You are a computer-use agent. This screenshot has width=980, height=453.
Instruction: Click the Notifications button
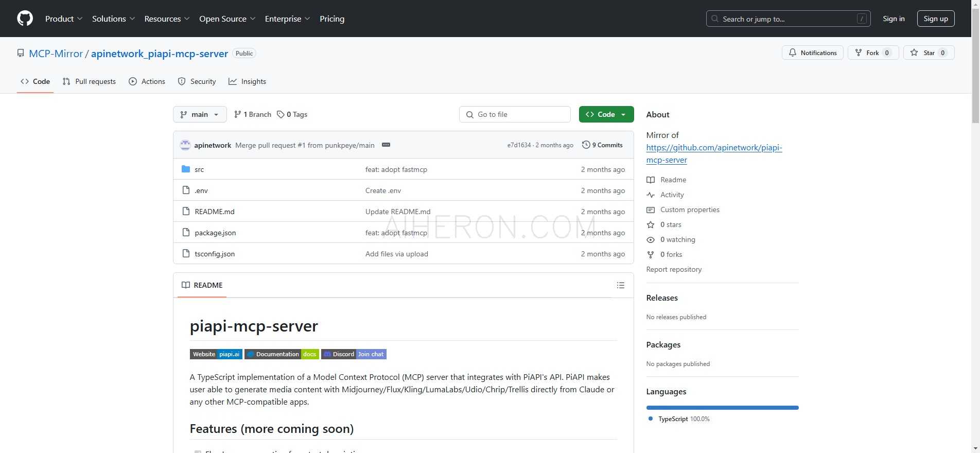(813, 53)
